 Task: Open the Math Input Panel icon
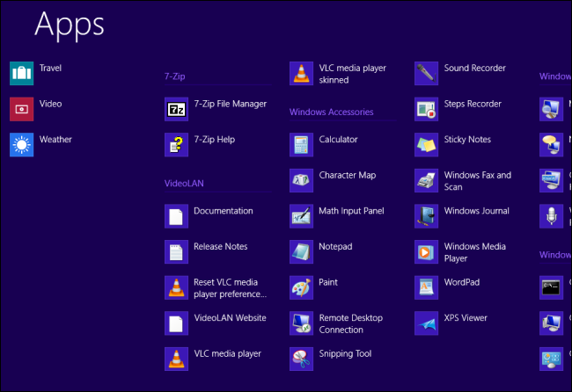(301, 216)
